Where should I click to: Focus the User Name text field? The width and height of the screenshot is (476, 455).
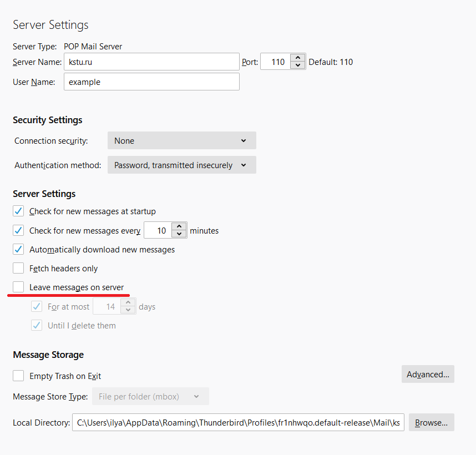click(151, 82)
